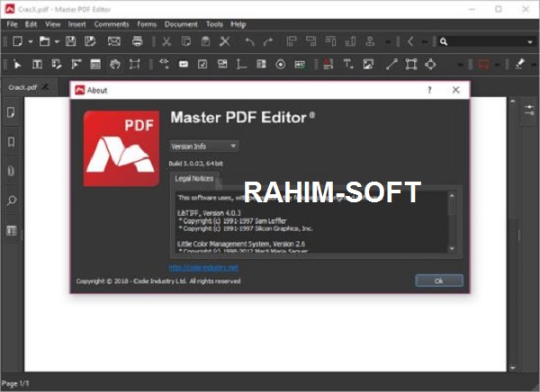Click the New document toolbar icon
The height and width of the screenshot is (392, 540).
(17, 41)
